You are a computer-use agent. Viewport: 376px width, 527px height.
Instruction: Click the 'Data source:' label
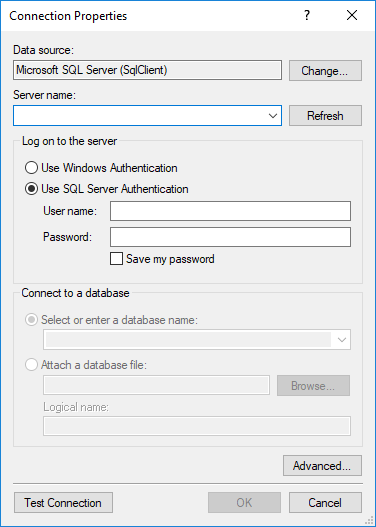pos(43,50)
